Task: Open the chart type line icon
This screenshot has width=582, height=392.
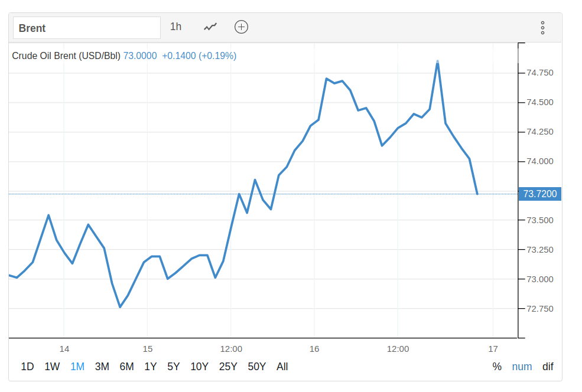Action: click(210, 27)
